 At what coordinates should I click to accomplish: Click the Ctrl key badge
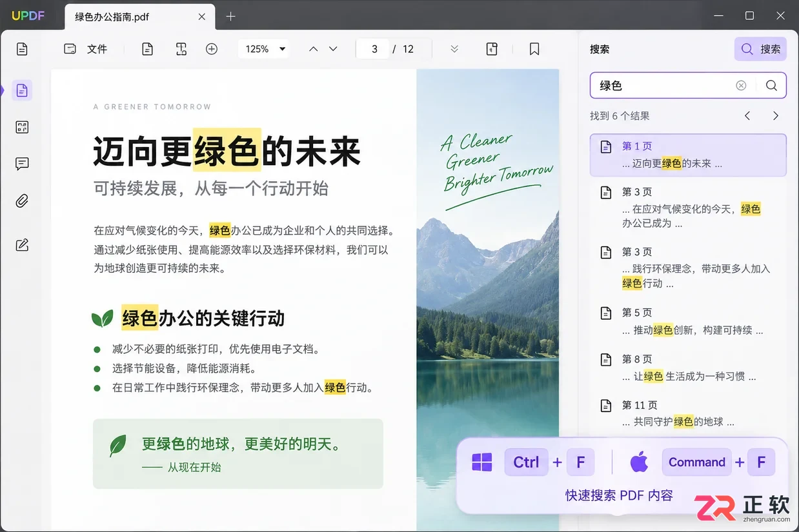526,462
